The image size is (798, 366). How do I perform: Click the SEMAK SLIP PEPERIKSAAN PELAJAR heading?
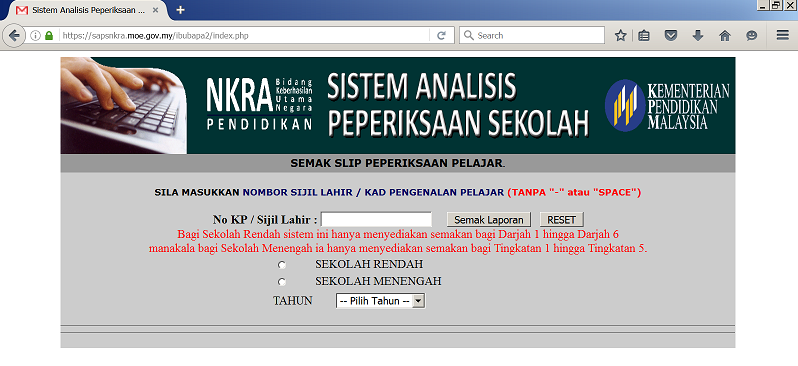coord(398,164)
